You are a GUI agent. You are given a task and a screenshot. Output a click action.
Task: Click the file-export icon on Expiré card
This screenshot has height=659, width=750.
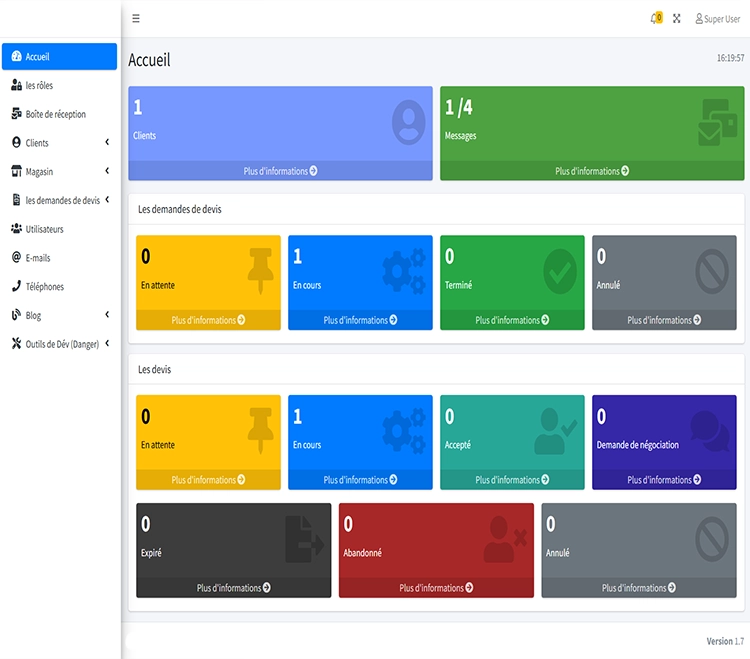tap(305, 539)
